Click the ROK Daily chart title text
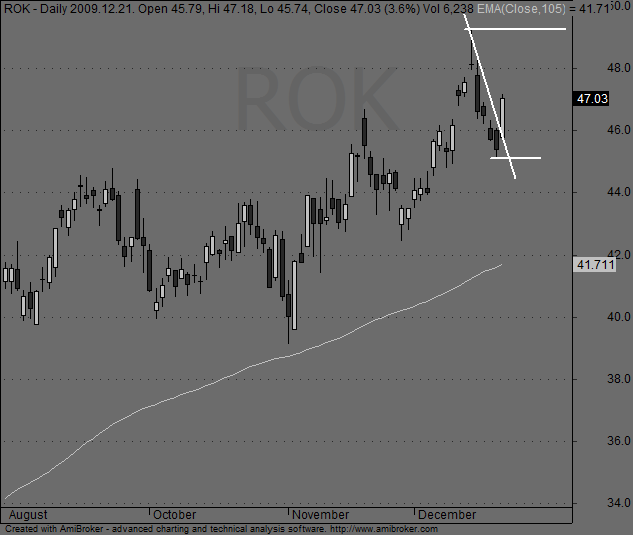 pyautogui.click(x=36, y=8)
